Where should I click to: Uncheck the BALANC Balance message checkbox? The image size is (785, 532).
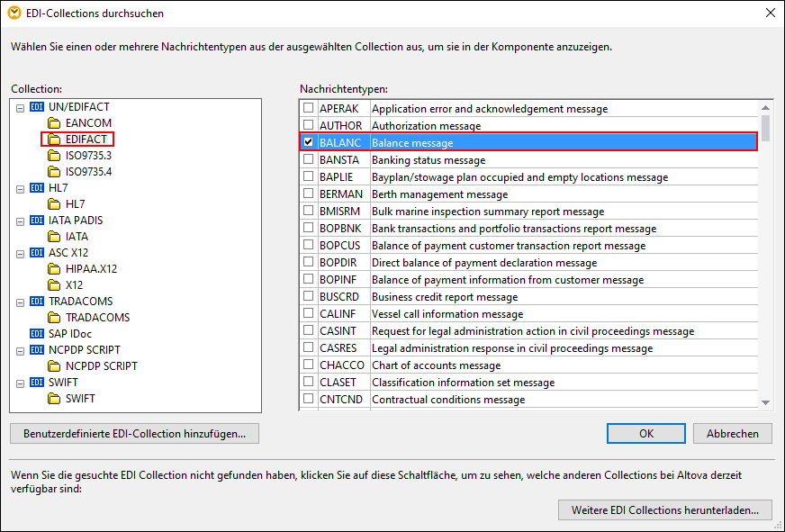tap(309, 142)
